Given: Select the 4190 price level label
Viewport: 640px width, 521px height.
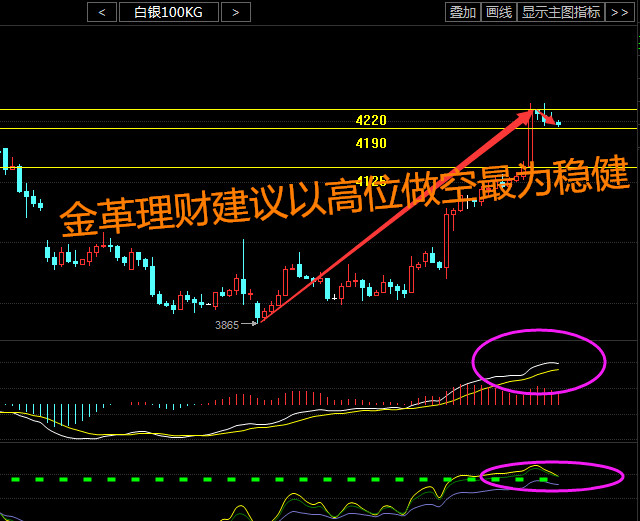Looking at the screenshot, I should [x=371, y=143].
